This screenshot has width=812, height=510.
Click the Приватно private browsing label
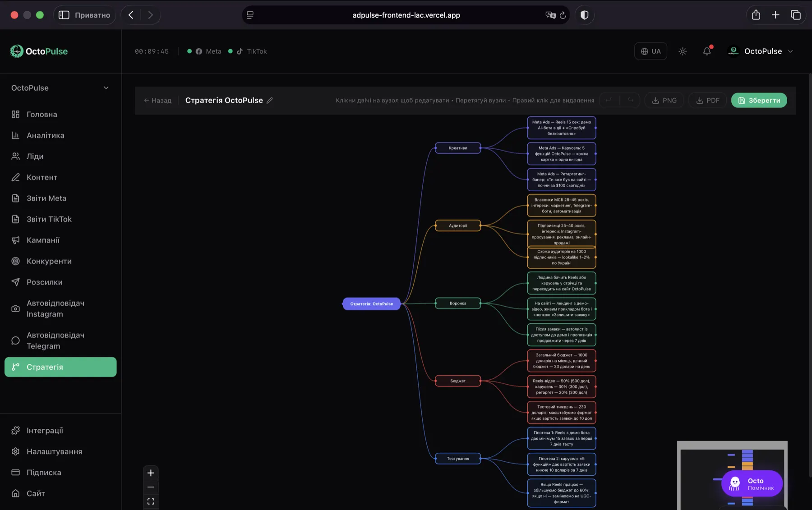coord(92,15)
